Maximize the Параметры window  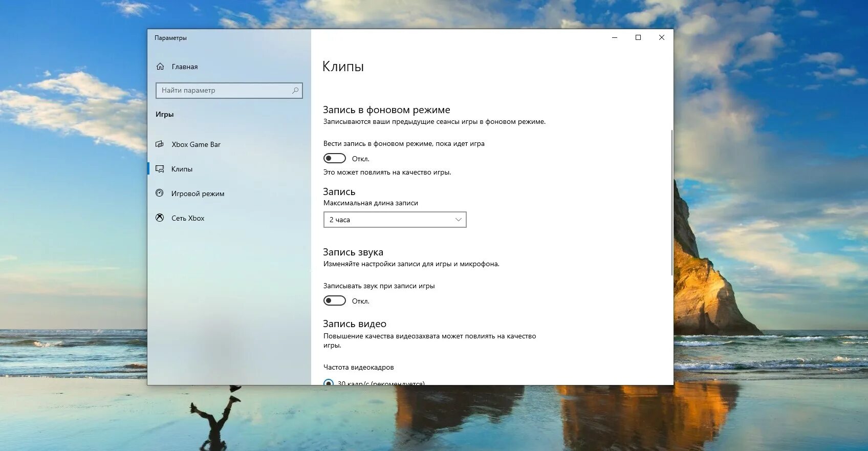click(638, 37)
